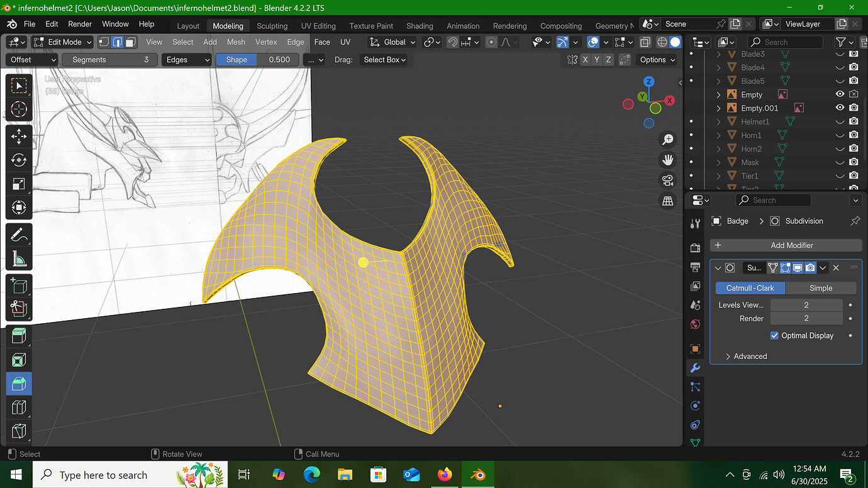
Task: Open the Object properties tab (orange square)
Action: point(695,348)
